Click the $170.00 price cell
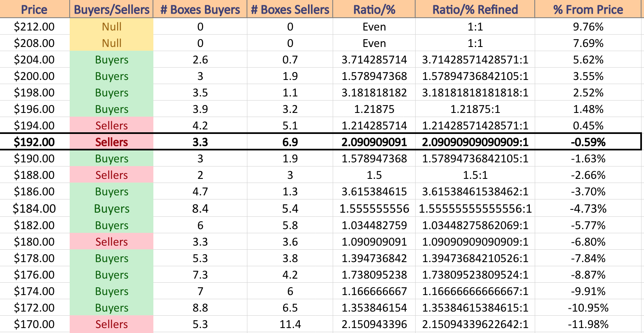 35,324
